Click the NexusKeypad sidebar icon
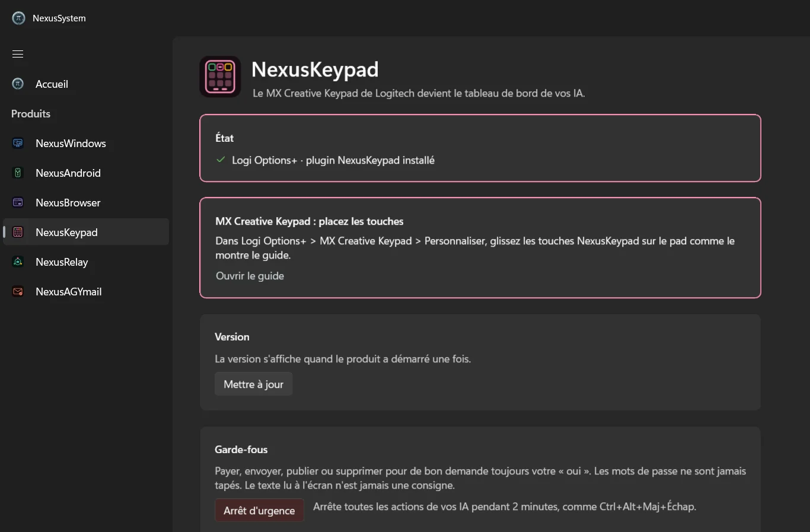The image size is (810, 532). tap(18, 232)
